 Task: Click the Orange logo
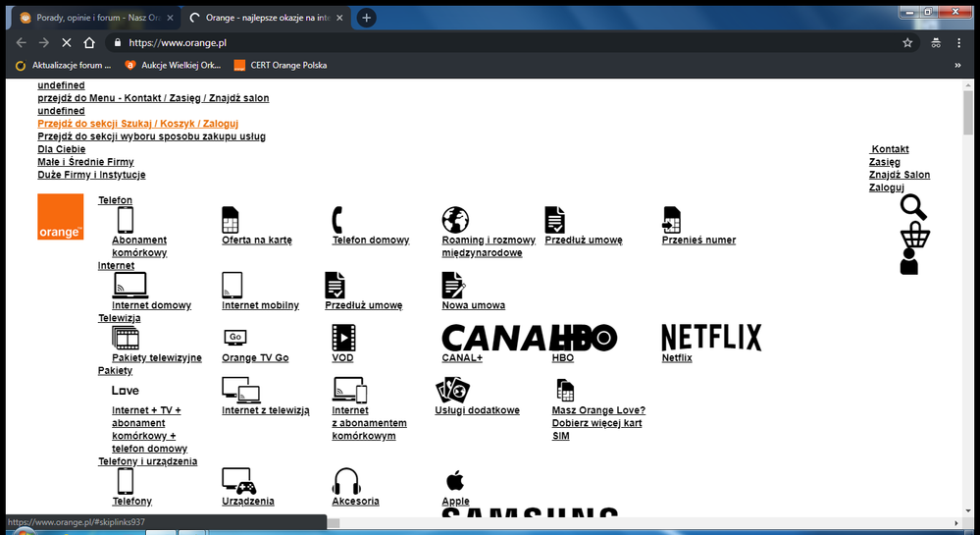(60, 217)
